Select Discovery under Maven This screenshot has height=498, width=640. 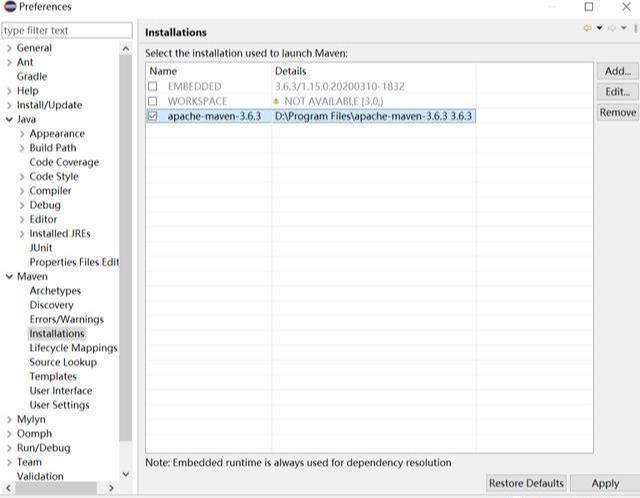[x=51, y=305]
